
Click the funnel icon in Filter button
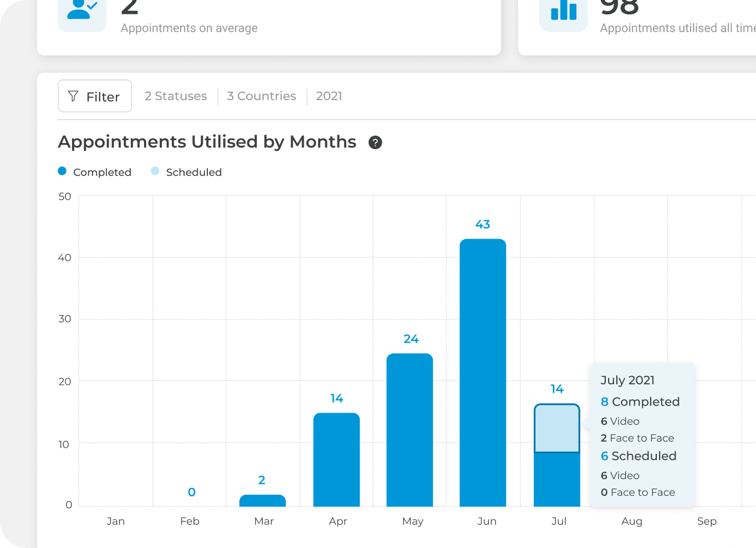coord(73,97)
